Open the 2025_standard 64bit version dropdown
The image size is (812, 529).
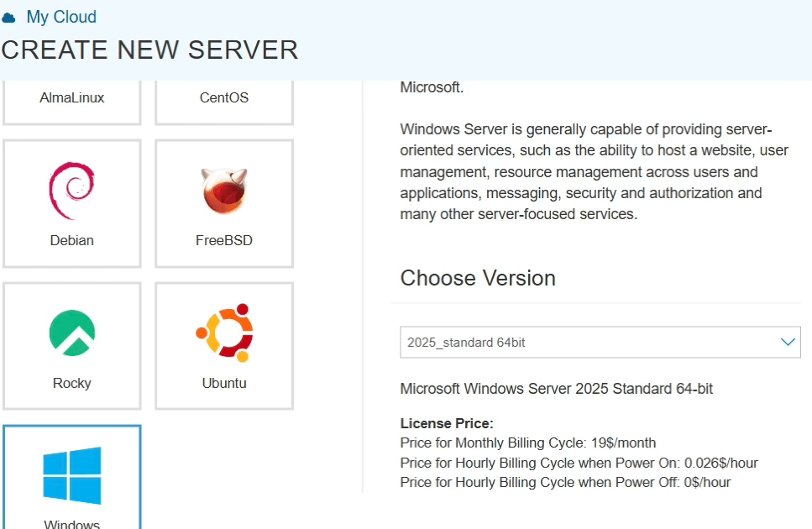pyautogui.click(x=588, y=343)
